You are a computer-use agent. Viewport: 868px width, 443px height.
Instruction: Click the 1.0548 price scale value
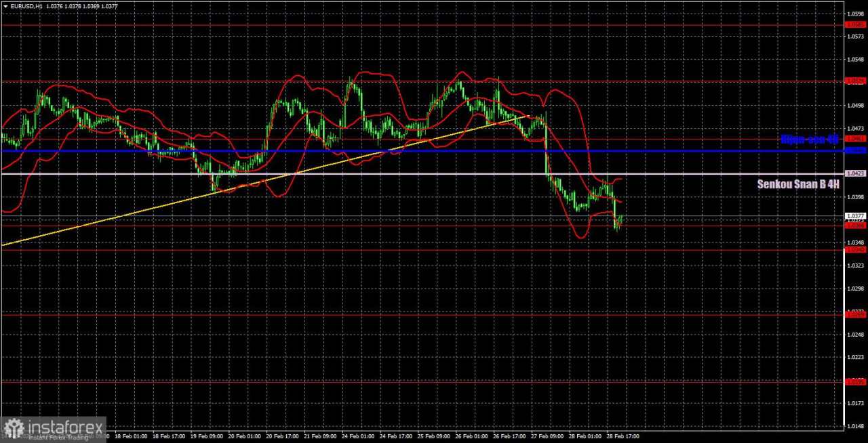854,60
